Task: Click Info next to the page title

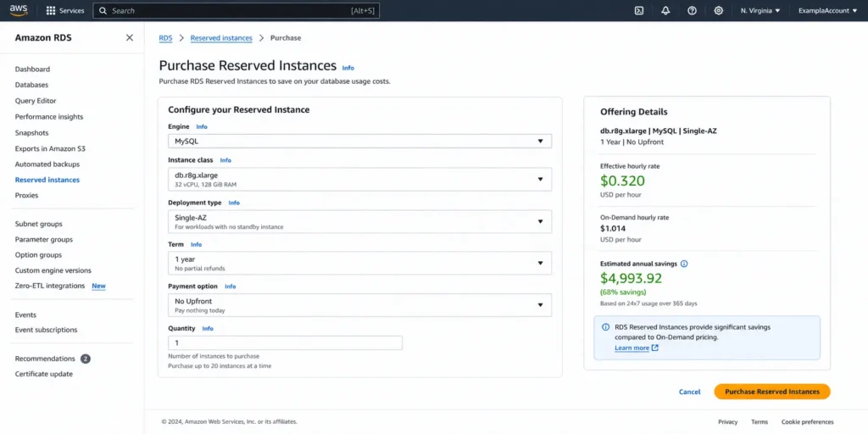Action: tap(348, 68)
